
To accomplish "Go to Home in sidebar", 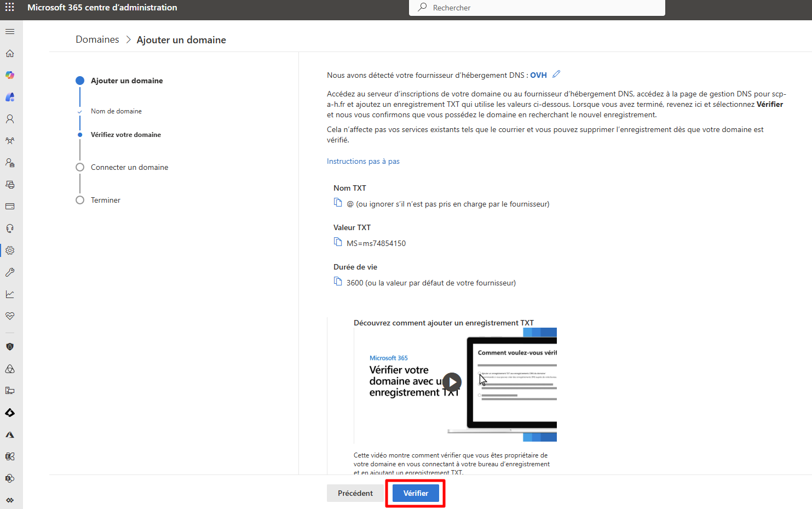I will pyautogui.click(x=10, y=53).
